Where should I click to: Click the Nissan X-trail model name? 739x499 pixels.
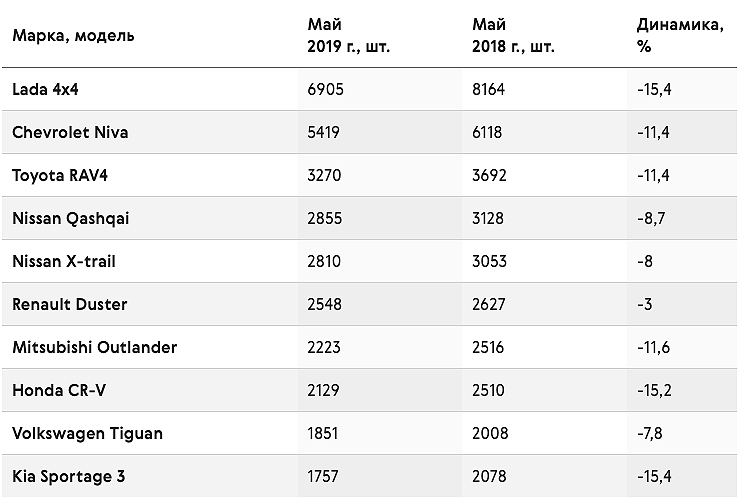click(x=64, y=261)
